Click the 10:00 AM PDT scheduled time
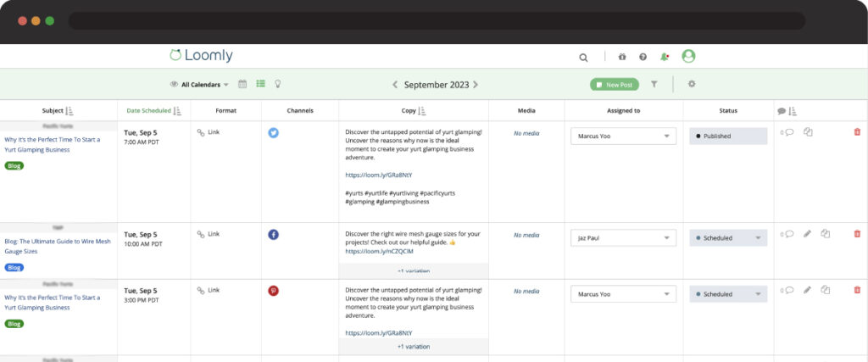 143,244
